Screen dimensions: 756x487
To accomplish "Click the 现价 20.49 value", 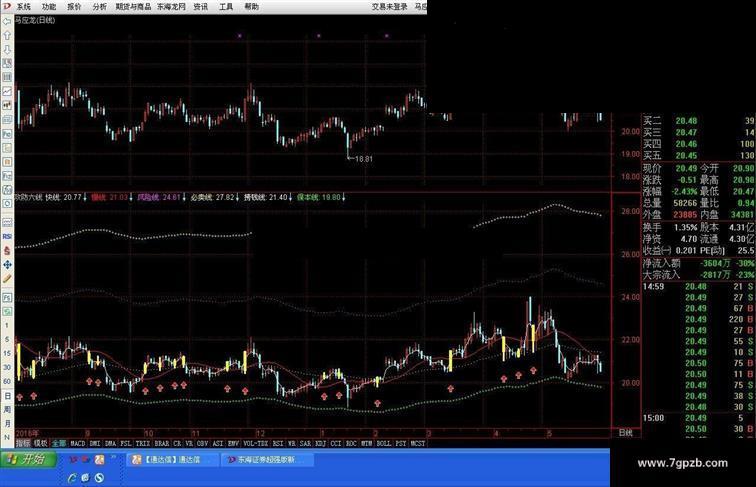I will pos(686,168).
